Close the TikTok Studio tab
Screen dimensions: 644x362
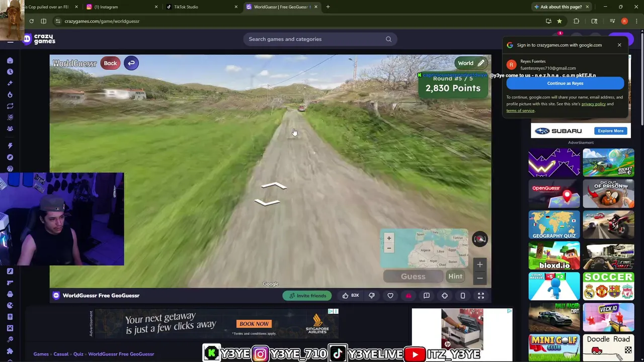(x=236, y=7)
